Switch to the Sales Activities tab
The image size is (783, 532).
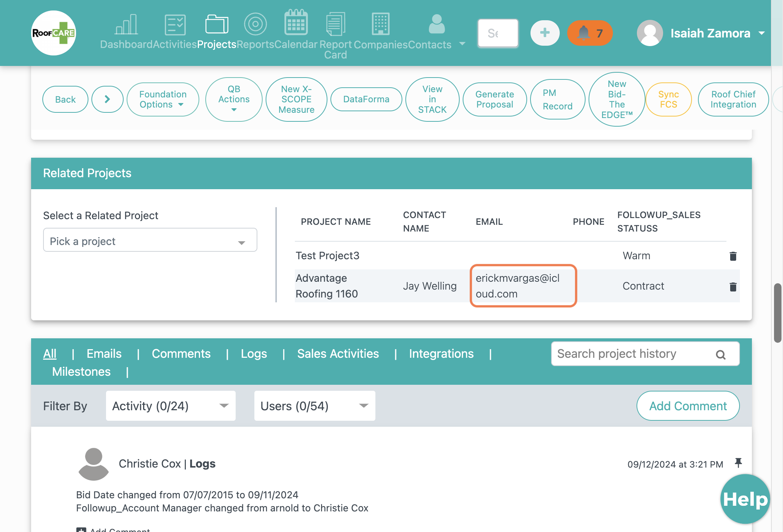click(x=338, y=354)
